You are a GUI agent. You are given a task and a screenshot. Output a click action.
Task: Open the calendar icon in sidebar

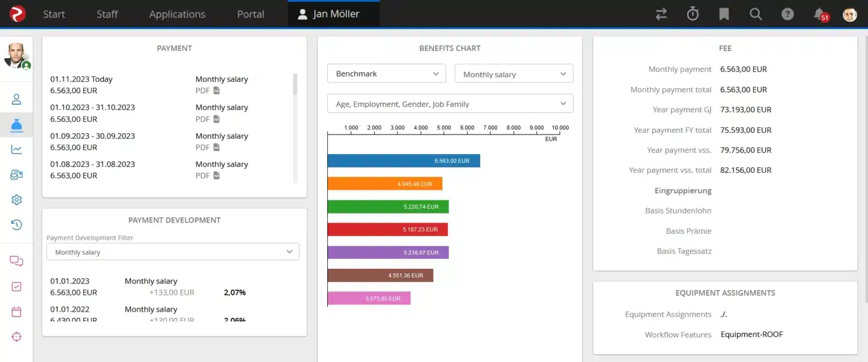click(x=16, y=312)
